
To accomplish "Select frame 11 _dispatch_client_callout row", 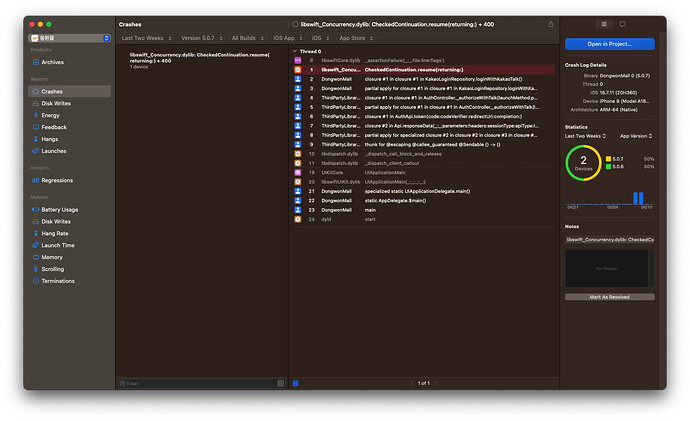I will point(423,163).
